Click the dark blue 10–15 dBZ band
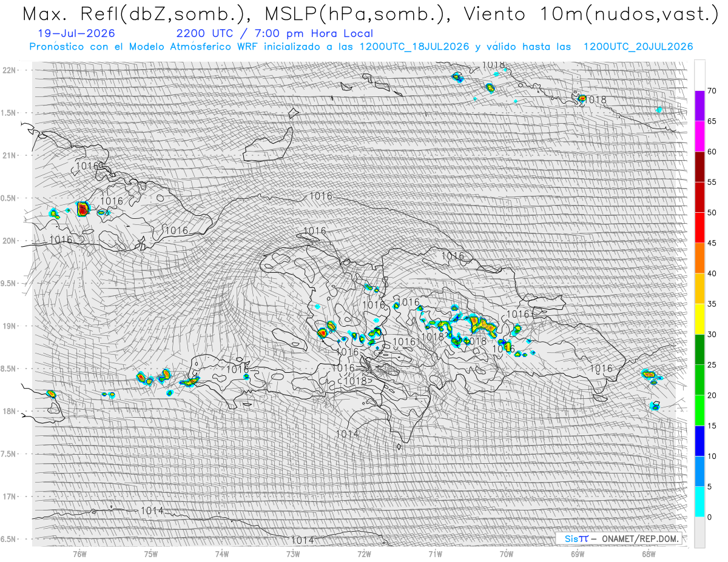This screenshot has width=728, height=562. [699, 441]
